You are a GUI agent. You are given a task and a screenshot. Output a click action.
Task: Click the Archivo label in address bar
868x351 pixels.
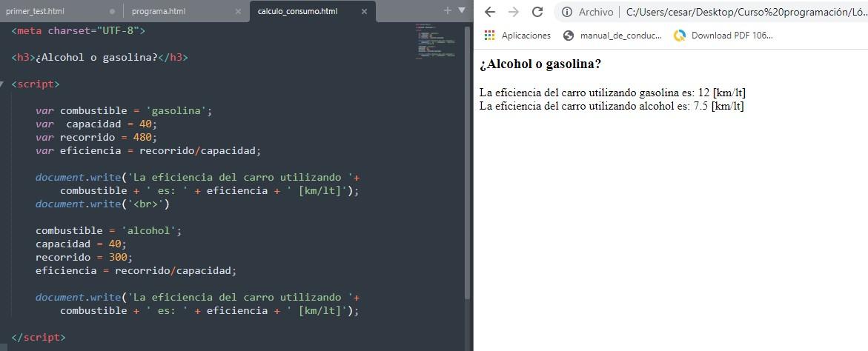click(x=596, y=12)
